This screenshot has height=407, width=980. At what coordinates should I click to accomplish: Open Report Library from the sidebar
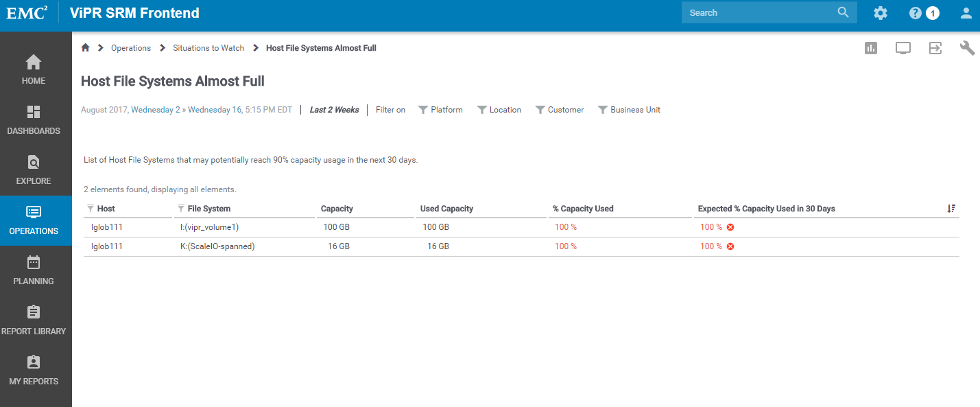point(34,321)
